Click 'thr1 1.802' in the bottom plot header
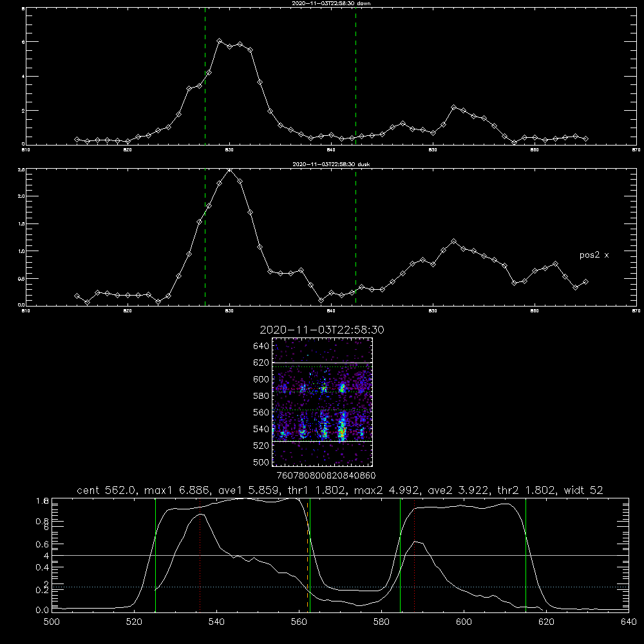 [317, 490]
